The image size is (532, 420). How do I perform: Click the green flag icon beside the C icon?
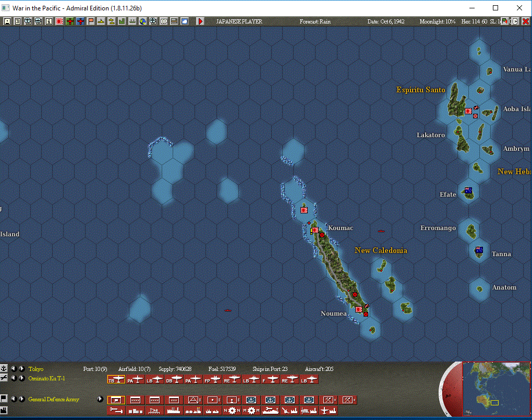pyautogui.click(x=505, y=21)
